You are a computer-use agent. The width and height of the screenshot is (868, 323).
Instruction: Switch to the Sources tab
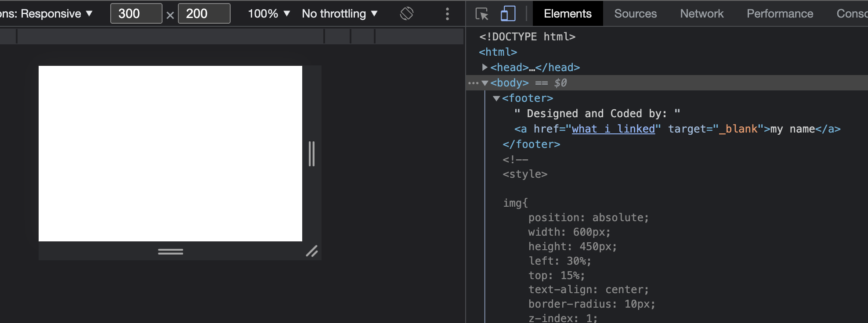[635, 14]
